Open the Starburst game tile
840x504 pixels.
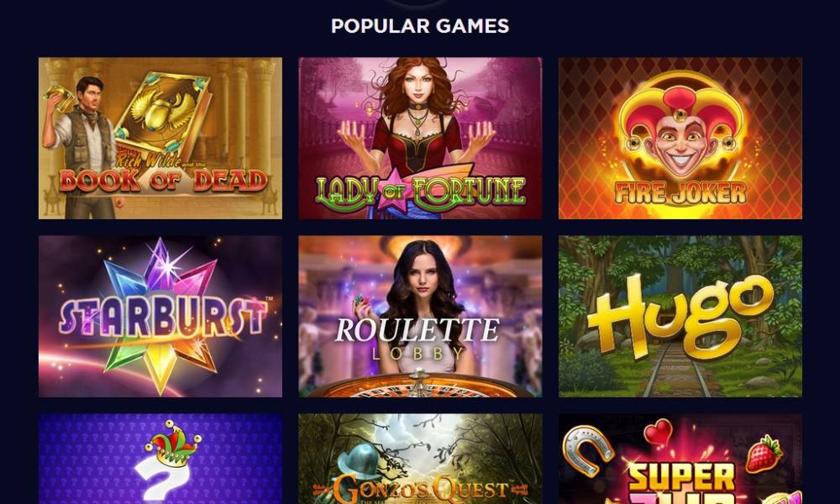160,316
